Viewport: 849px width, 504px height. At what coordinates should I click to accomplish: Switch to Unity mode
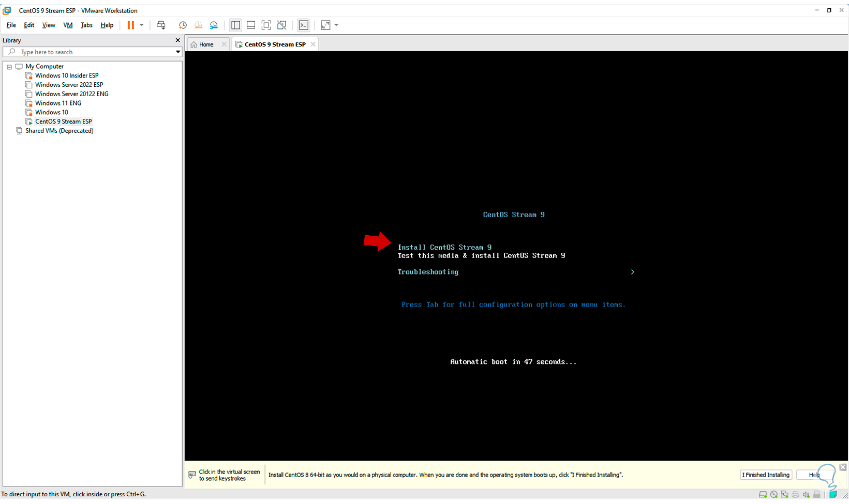click(x=281, y=25)
